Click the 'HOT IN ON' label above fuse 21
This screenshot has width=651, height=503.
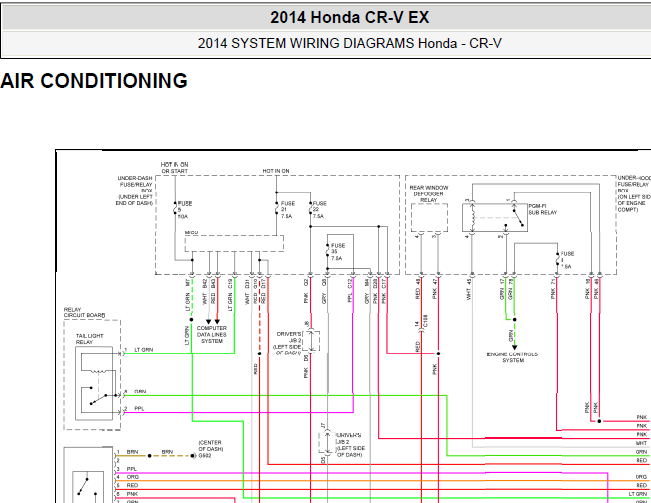[x=276, y=171]
